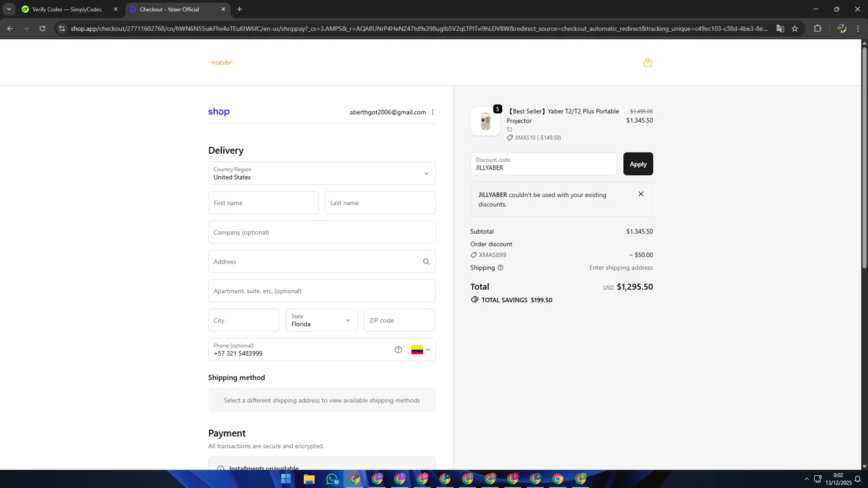Open the Chrome profile icon
The image size is (868, 488).
(841, 28)
